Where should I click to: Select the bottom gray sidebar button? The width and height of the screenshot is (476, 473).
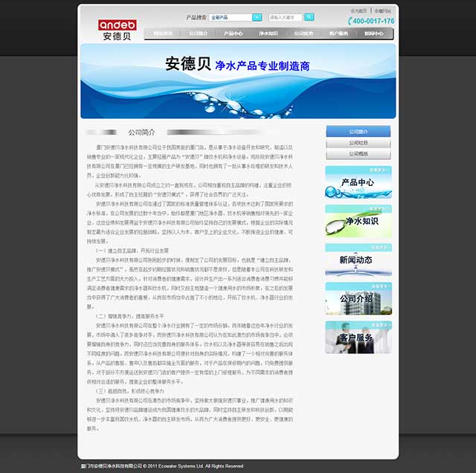358,154
